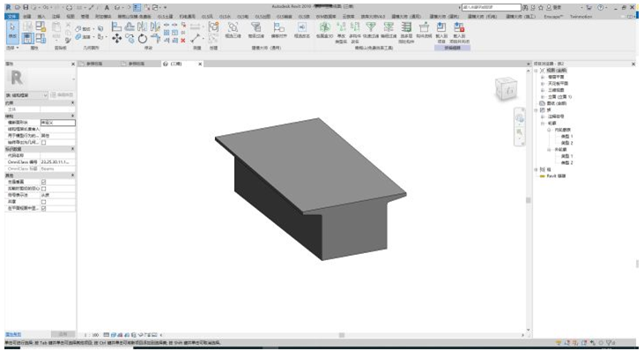Screen dimensions: 644x351
Task: Collapse the 标识数据 section in Properties
Action: (x=73, y=149)
